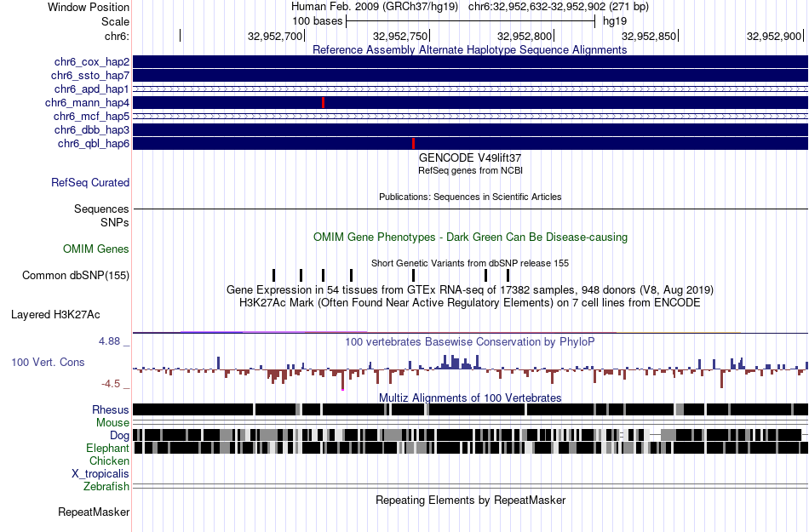Click the Human Feb. 2009 (GRCh37/hg19) assembly text

375,7
